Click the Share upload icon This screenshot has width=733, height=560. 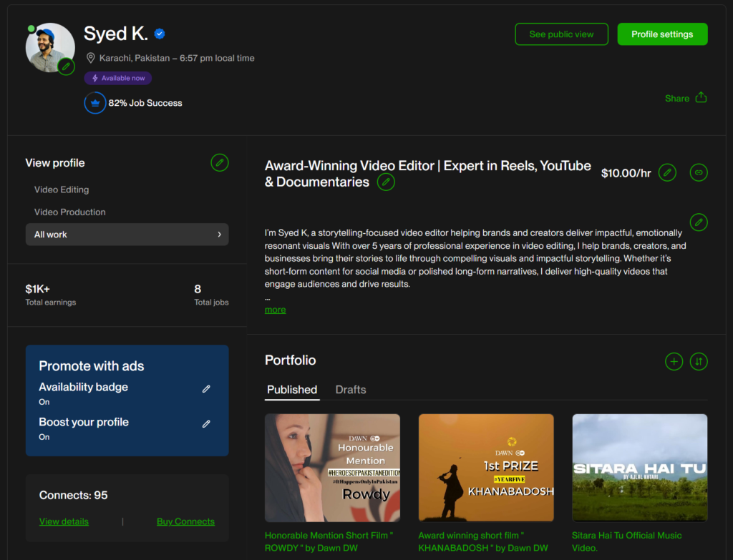coord(701,98)
